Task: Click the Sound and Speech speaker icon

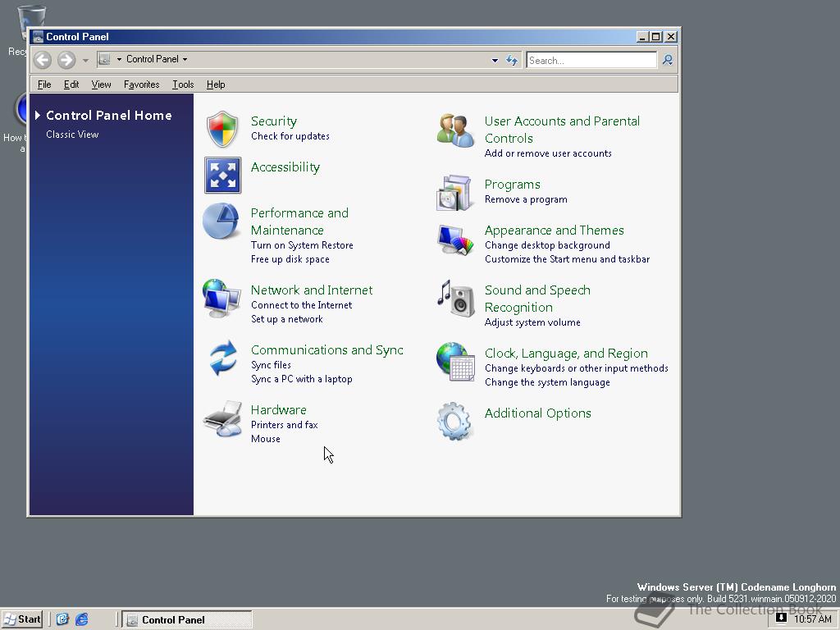Action: [x=456, y=299]
